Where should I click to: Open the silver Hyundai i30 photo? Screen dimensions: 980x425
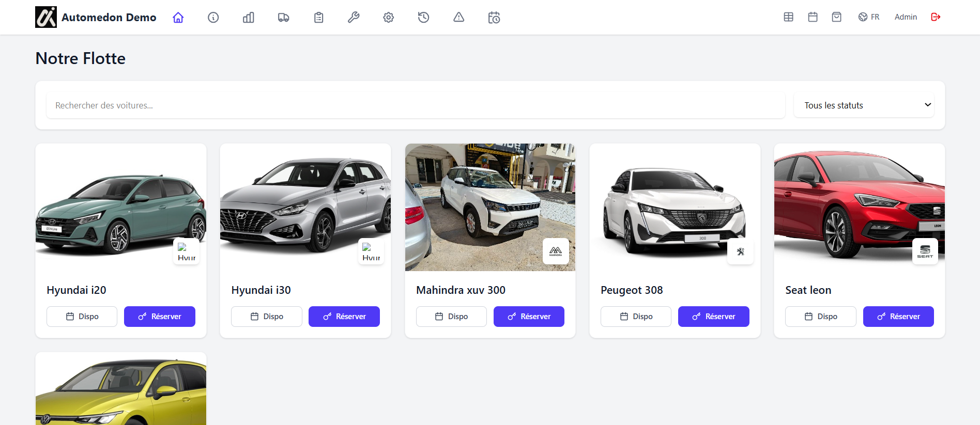[305, 207]
